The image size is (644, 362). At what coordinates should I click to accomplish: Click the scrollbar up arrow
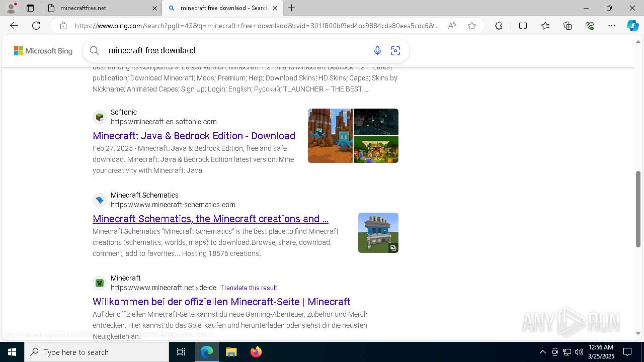tap(638, 42)
